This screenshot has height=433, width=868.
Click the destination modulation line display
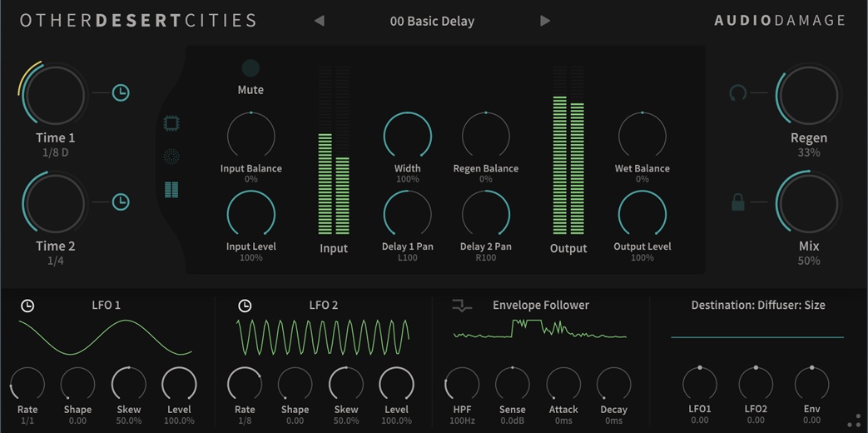coord(757,336)
